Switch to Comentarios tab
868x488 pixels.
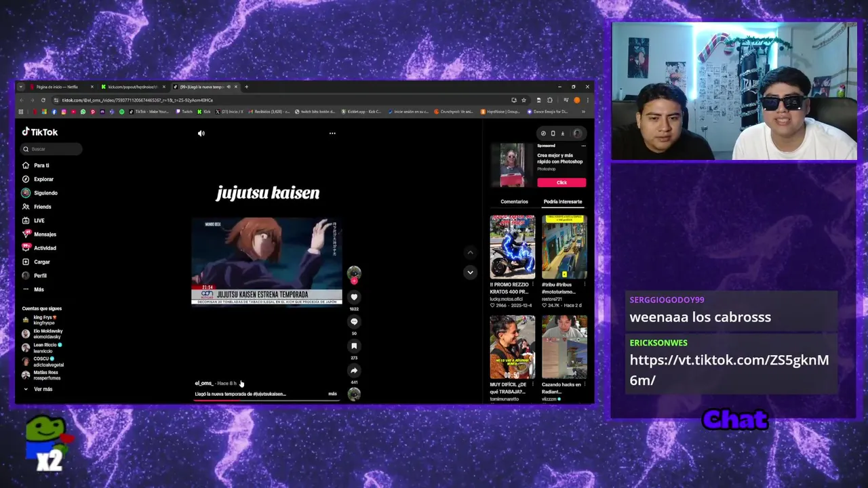[x=514, y=202]
